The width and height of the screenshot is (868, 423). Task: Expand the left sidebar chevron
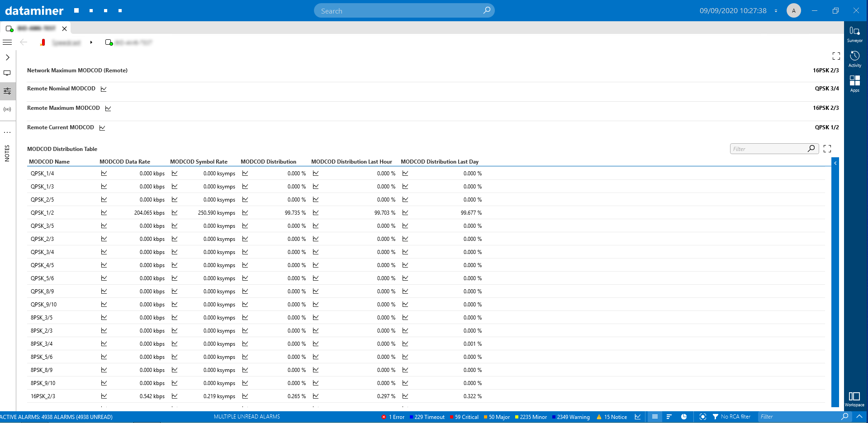(8, 57)
